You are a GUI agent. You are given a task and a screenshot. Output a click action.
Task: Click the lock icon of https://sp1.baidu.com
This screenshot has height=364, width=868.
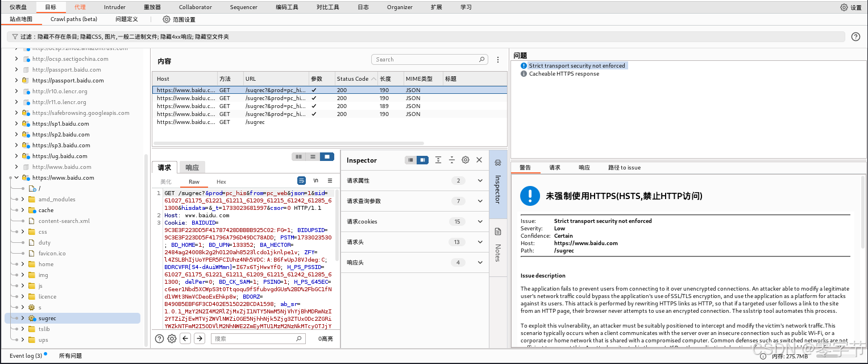point(25,123)
